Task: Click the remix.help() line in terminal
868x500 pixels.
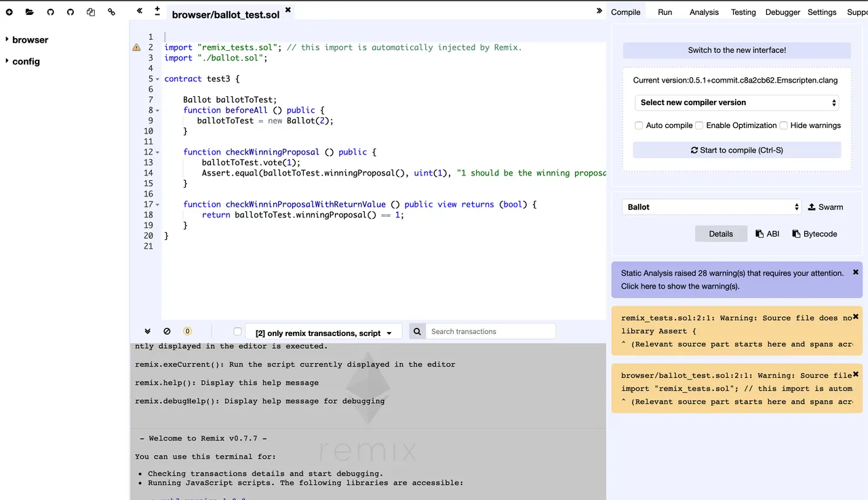Action: [226, 383]
